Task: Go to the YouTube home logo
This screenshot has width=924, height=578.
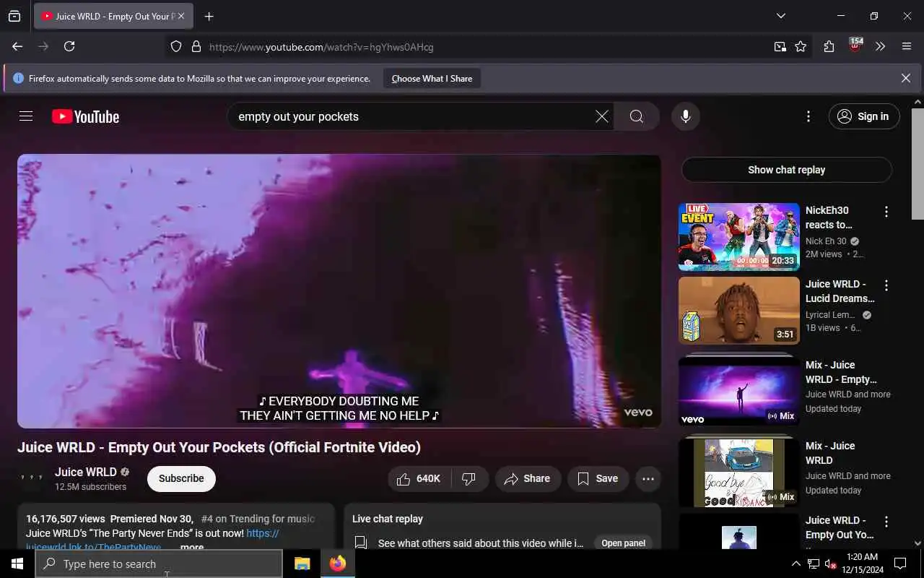Action: 85,116
